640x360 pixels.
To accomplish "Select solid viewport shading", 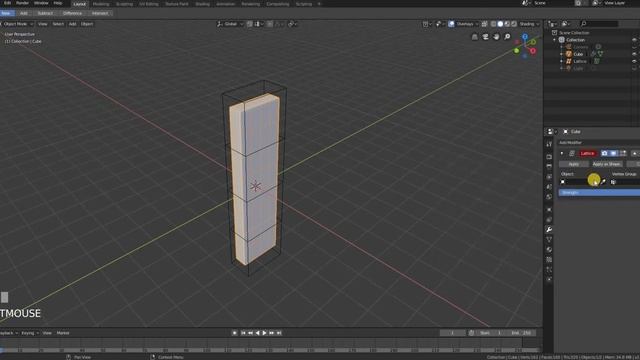I will pos(500,24).
